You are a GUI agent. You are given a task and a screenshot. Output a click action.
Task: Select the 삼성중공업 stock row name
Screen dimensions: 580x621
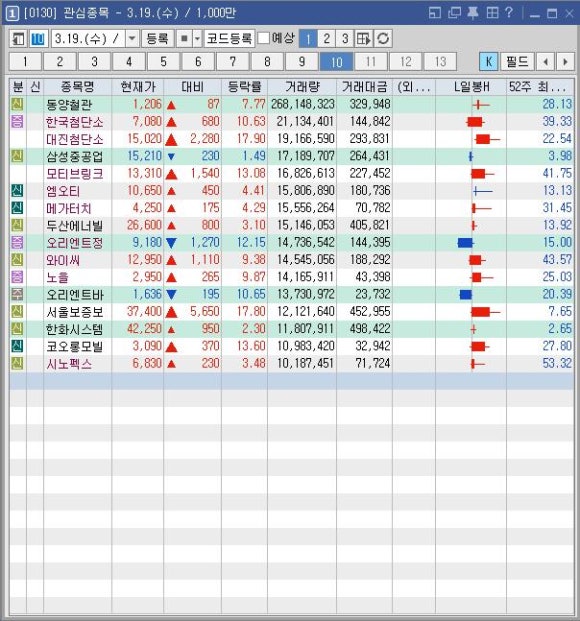click(74, 156)
